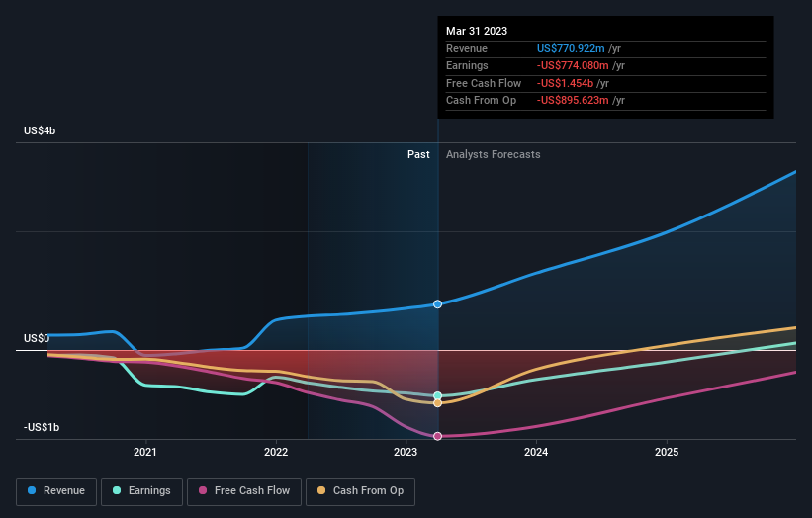The image size is (812, 518).
Task: Click the US$0 y-axis label
Action: 37,338
